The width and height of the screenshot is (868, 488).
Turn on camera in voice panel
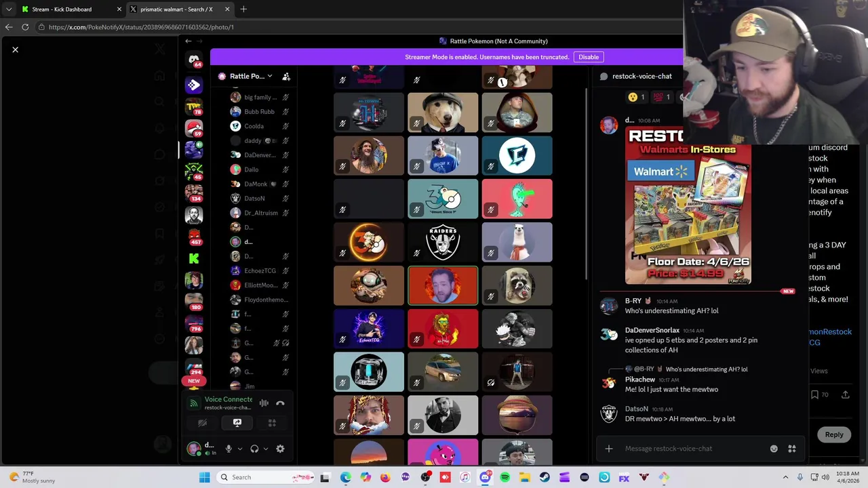pyautogui.click(x=202, y=423)
